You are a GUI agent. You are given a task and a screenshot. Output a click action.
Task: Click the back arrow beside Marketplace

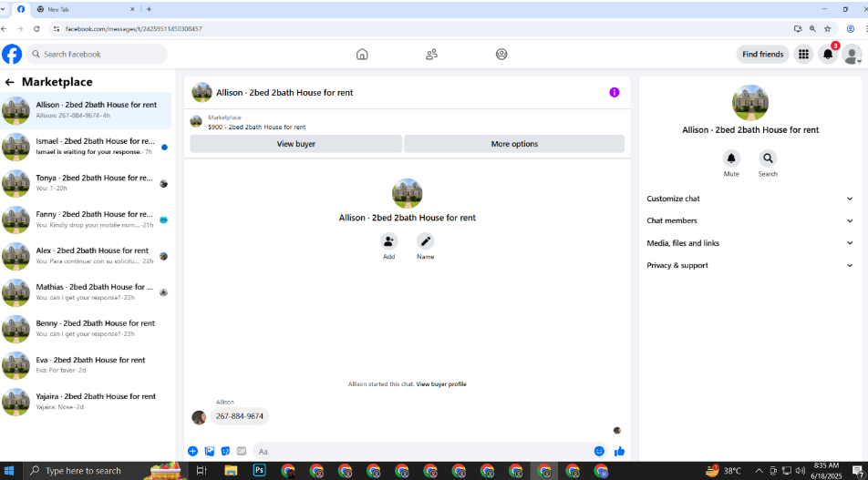[x=9, y=82]
